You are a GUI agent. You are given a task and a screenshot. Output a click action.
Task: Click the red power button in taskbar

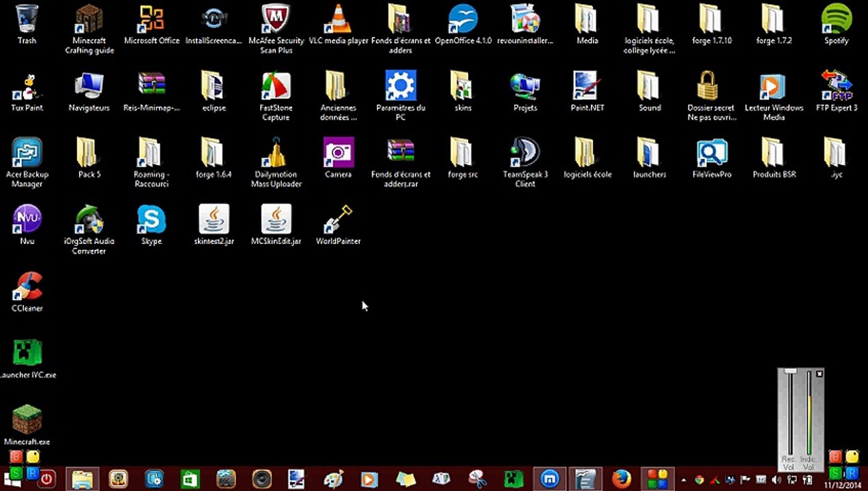(x=46, y=479)
